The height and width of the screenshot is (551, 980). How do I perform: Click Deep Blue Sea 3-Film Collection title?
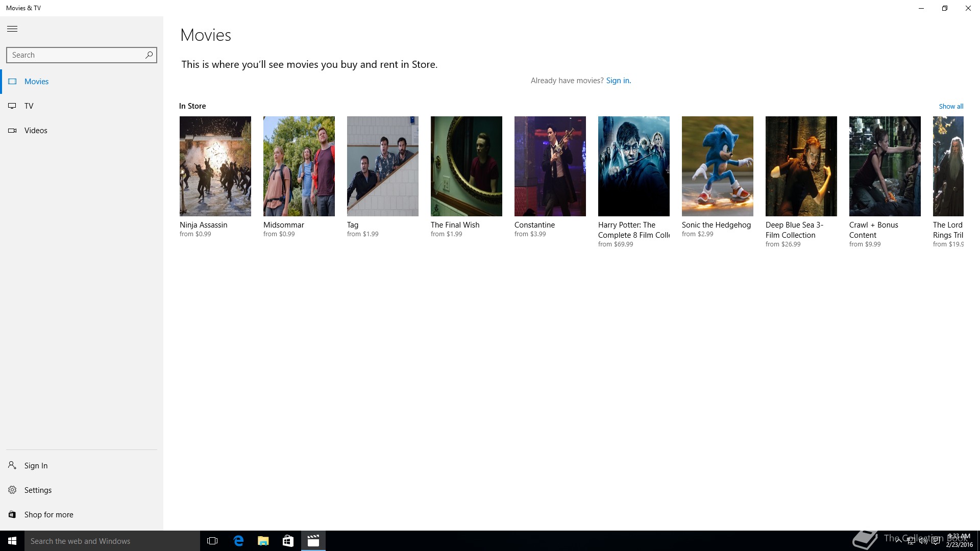coord(794,230)
